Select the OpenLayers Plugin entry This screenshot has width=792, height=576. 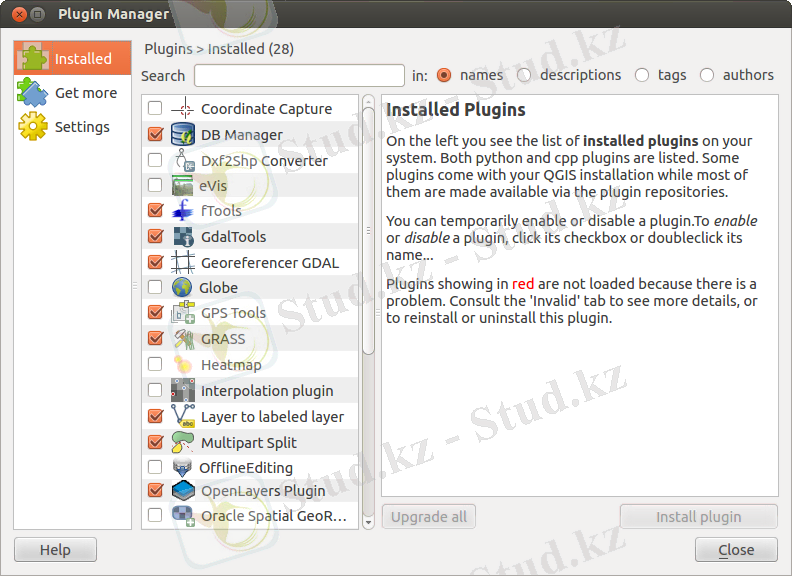tap(263, 491)
